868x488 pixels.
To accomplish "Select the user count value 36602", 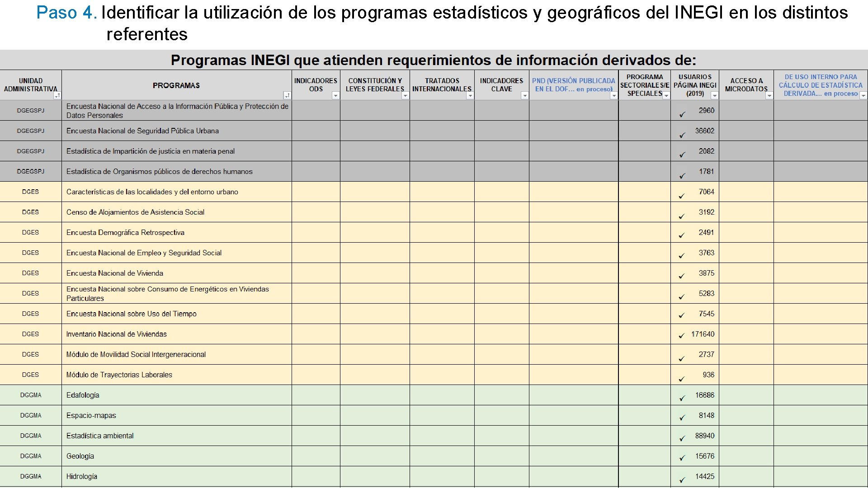I will click(x=705, y=131).
